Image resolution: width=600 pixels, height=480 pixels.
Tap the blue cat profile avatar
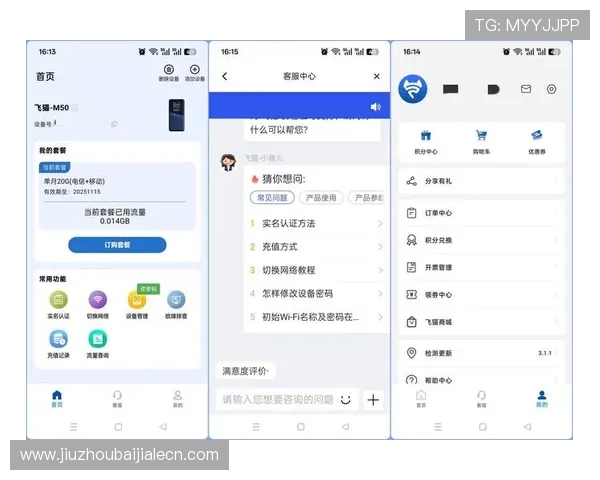[412, 89]
